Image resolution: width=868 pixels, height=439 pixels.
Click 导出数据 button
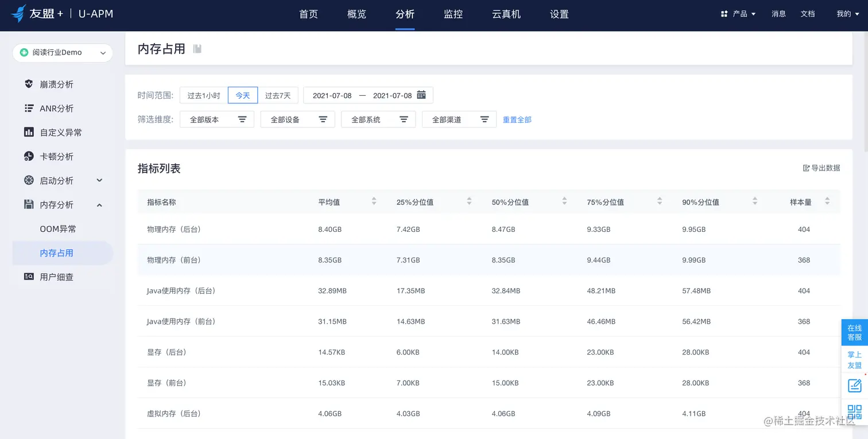click(x=821, y=168)
